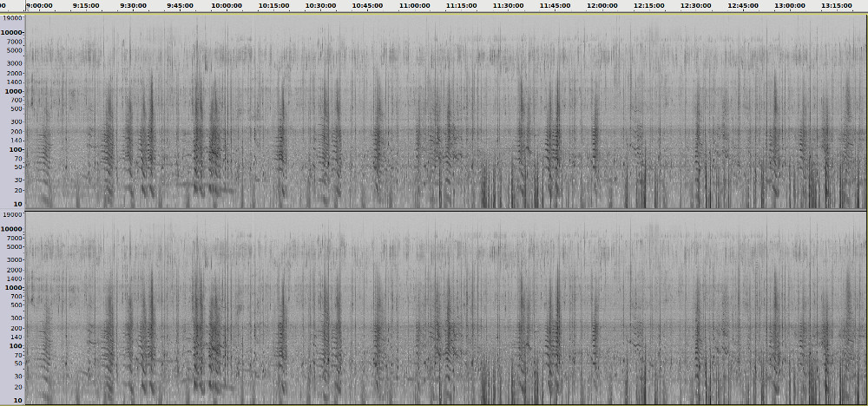
Task: Click the 9:00:00 mark on the timeline ruler
Action: (x=39, y=5)
